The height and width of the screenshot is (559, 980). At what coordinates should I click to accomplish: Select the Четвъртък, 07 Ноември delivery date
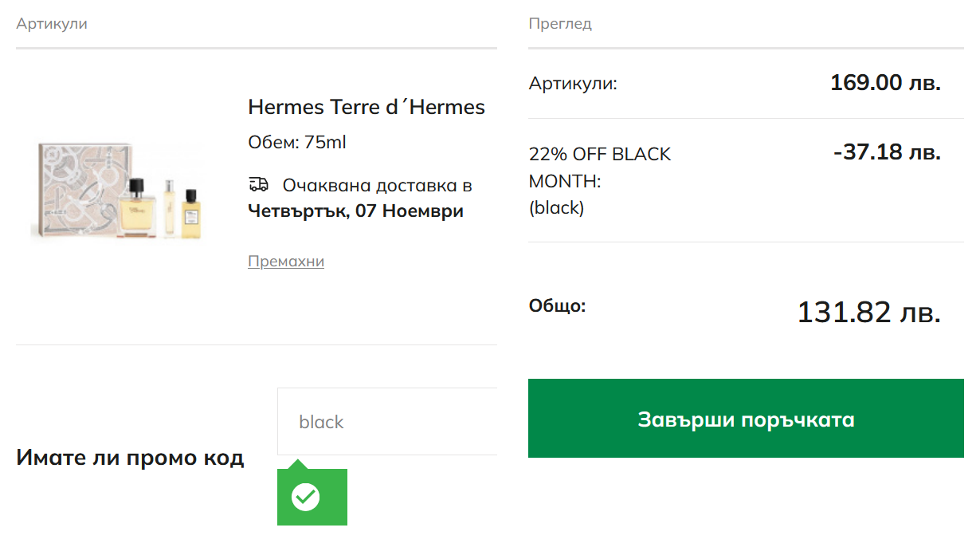(355, 211)
